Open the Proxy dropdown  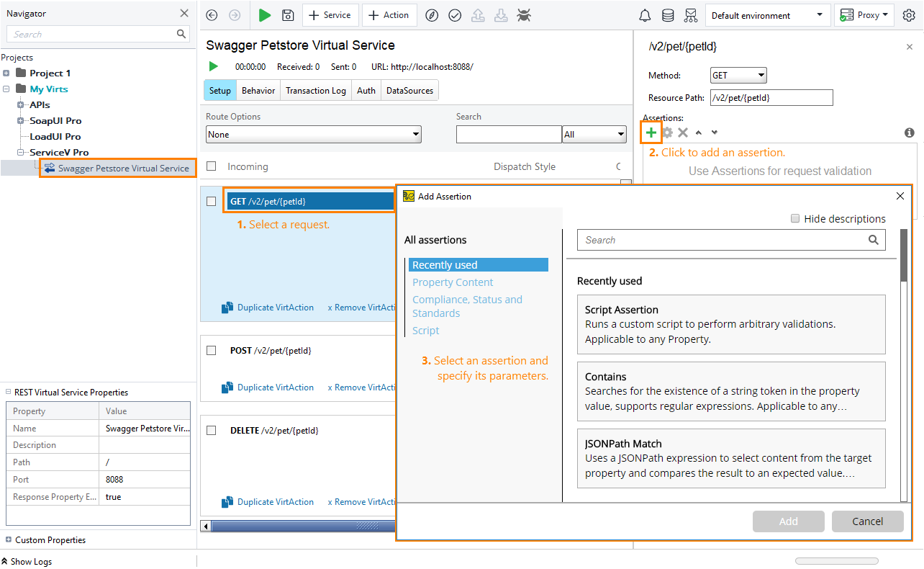pos(864,15)
